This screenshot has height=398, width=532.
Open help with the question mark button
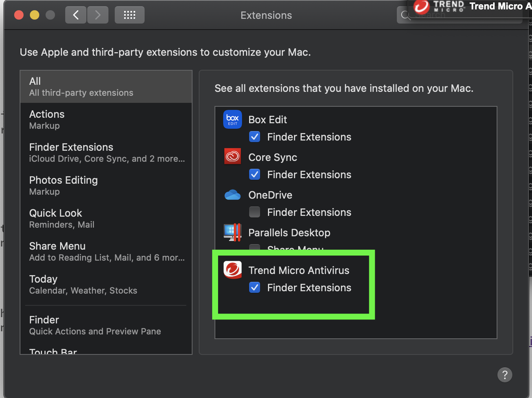point(505,375)
